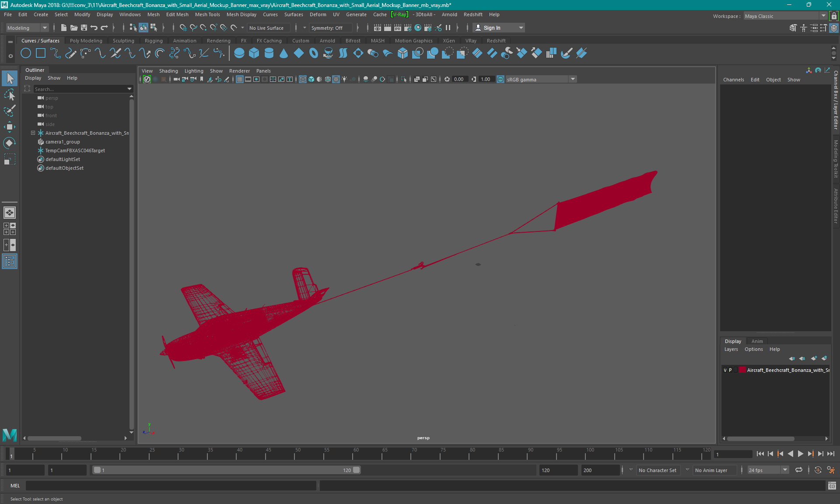Create a NURBS cone from shelf
840x504 pixels.
284,53
